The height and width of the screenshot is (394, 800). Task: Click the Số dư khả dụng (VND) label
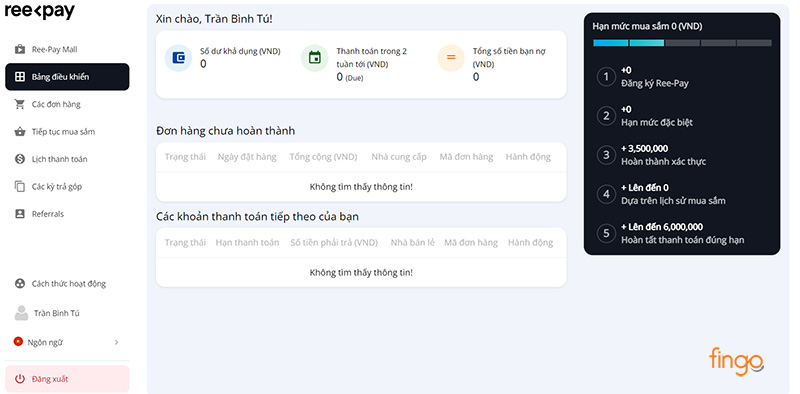[x=240, y=51]
